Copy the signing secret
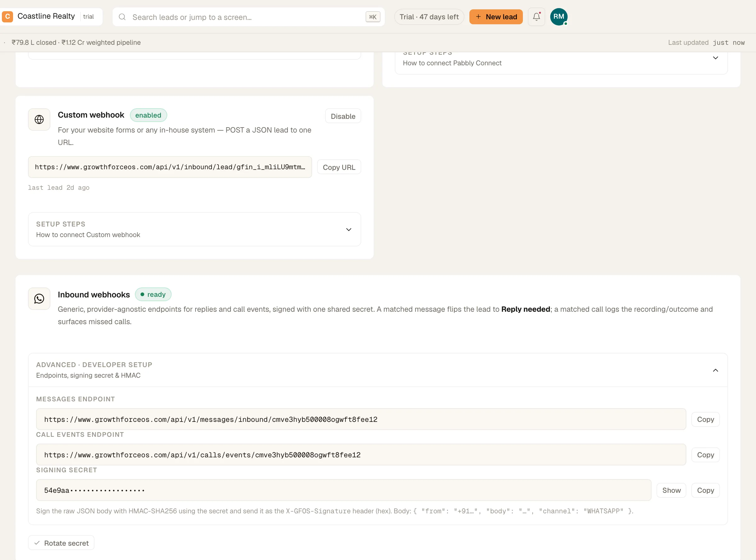This screenshot has height=560, width=756. pos(705,491)
